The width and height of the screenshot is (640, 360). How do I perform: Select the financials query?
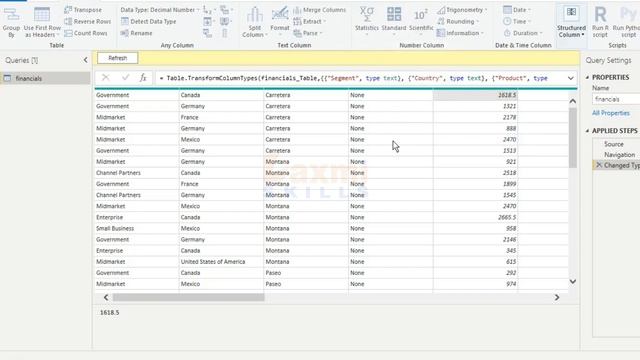pos(45,78)
